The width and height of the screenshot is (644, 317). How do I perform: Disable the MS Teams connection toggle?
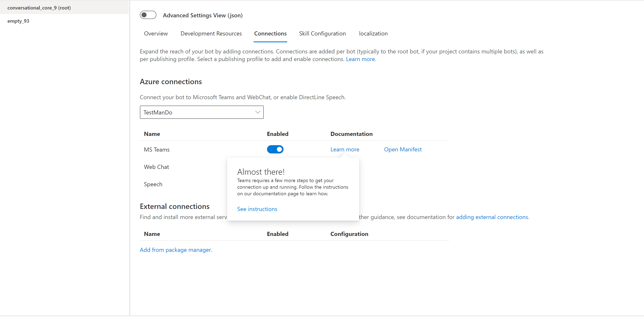click(275, 149)
